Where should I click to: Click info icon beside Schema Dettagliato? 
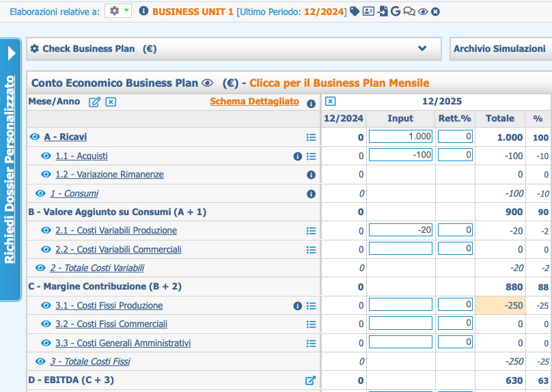click(x=311, y=104)
